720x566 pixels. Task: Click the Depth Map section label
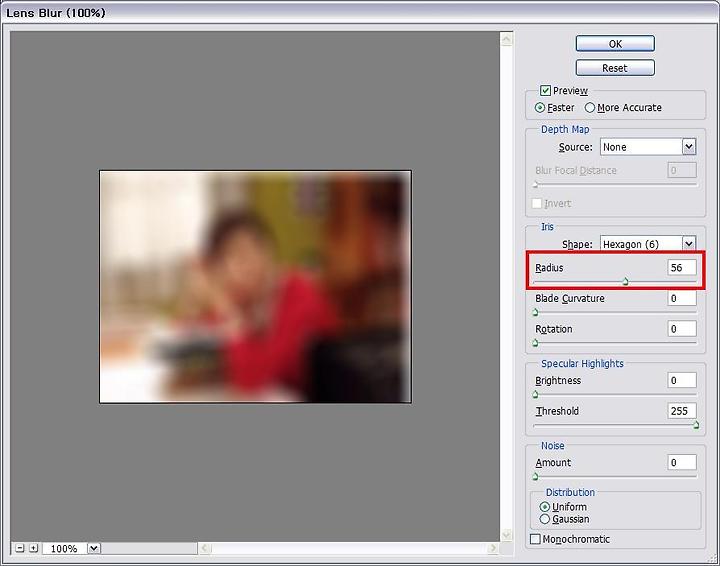(x=565, y=129)
